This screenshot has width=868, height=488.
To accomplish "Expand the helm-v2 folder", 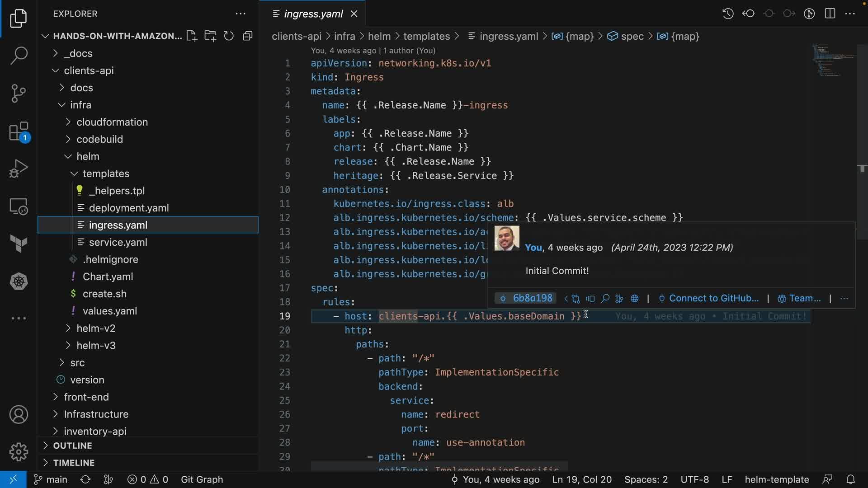I will pyautogui.click(x=96, y=328).
